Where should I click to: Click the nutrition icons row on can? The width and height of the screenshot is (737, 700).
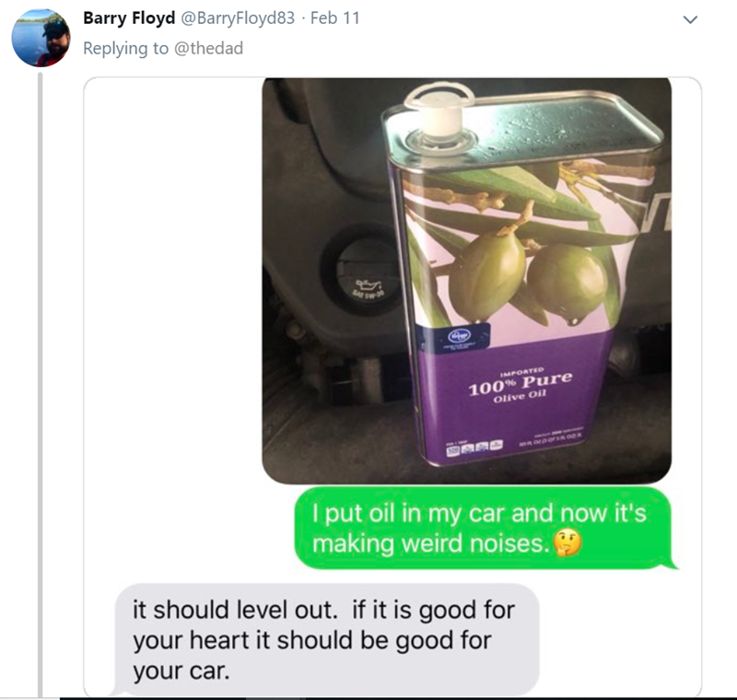click(474, 449)
